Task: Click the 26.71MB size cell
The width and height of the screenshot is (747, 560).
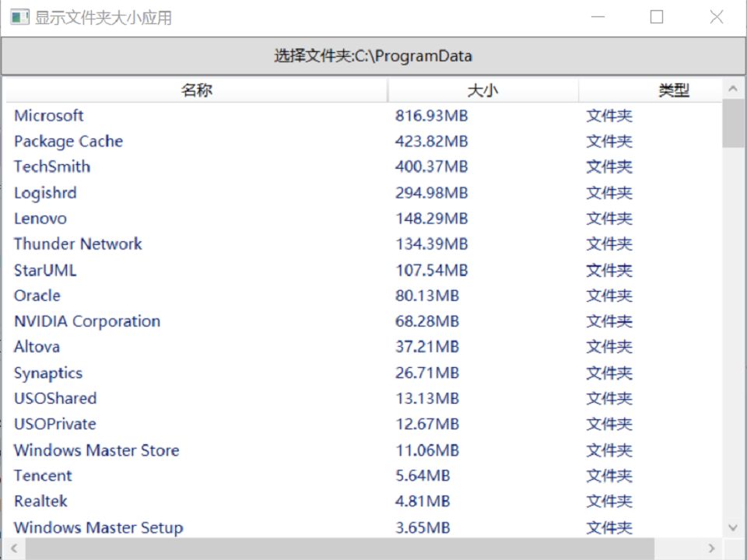Action: point(427,373)
